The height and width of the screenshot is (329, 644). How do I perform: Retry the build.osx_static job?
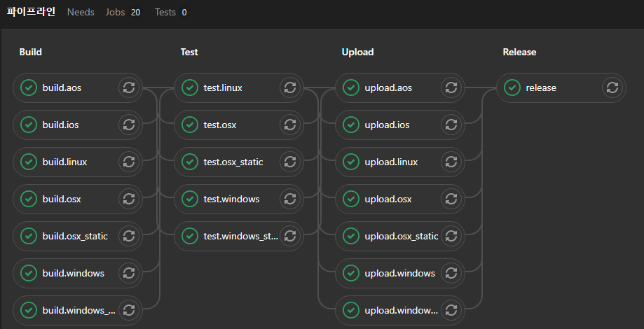click(x=129, y=236)
